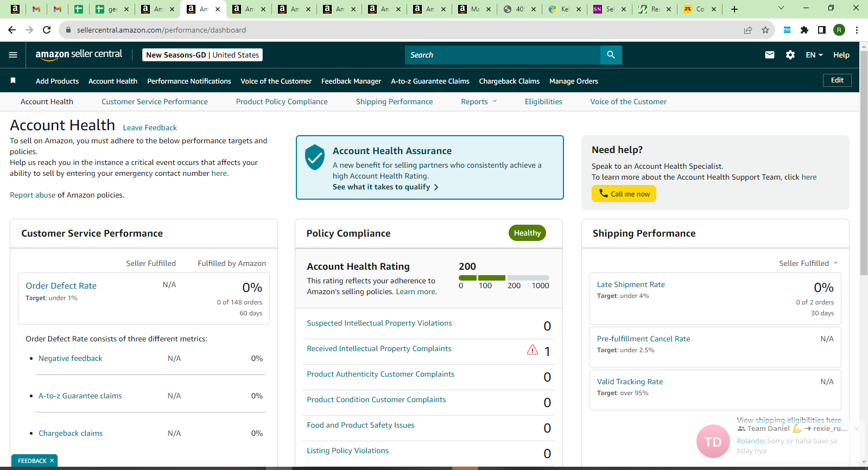Click the amazon seller central logo
The image size is (868, 470).
coord(79,55)
